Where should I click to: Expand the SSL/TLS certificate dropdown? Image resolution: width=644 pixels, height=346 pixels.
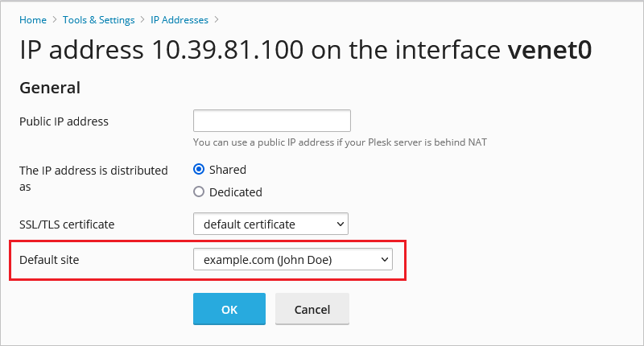270,224
